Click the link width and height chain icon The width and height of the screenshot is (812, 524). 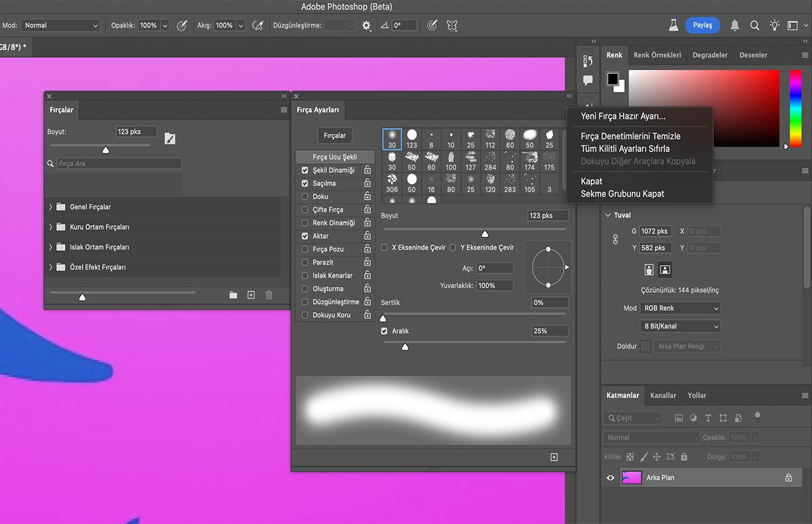tap(615, 239)
